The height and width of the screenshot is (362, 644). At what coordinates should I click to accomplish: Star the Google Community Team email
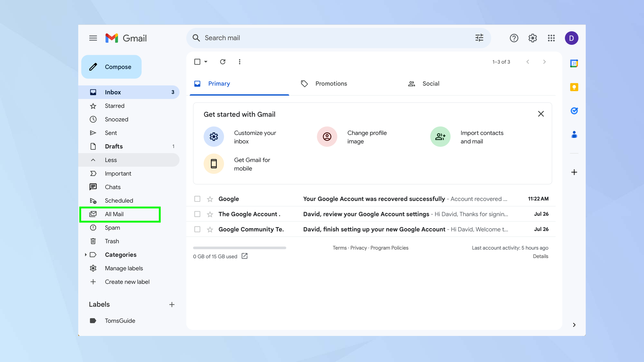click(x=210, y=229)
